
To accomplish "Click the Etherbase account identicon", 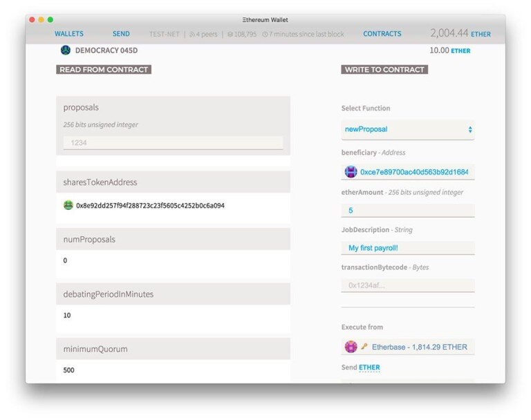I will pos(351,347).
